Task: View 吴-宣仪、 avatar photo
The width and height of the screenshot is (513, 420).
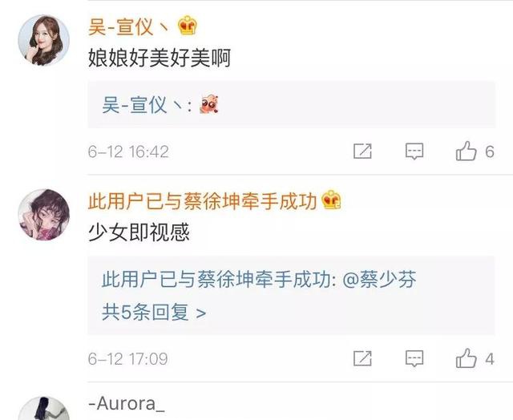Action: pos(43,40)
